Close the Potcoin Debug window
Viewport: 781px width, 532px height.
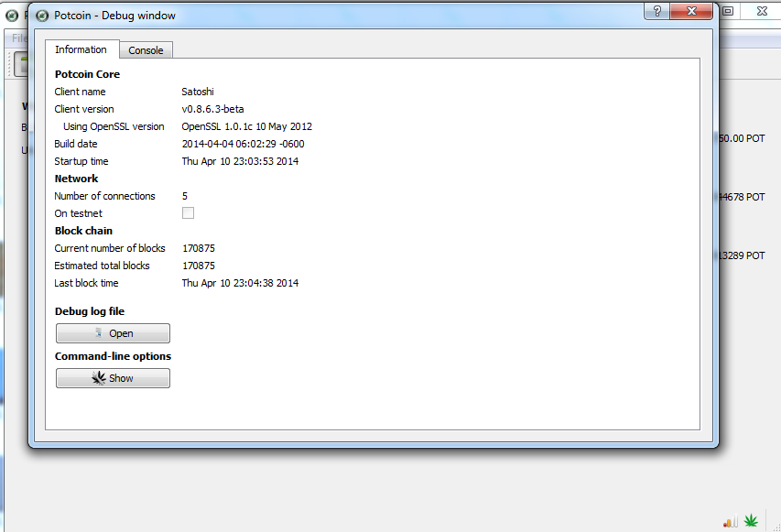[691, 11]
